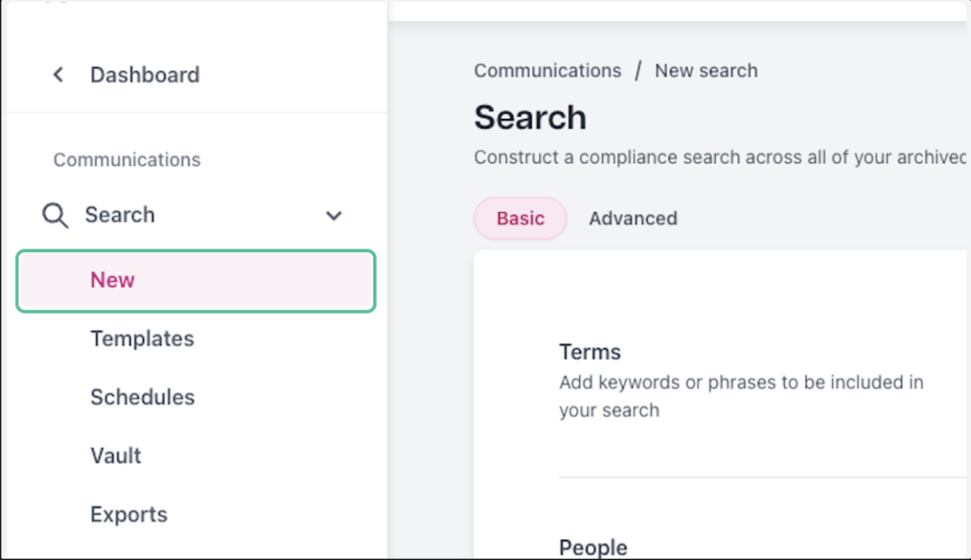Click the Terms section title
971x560 pixels.
590,352
